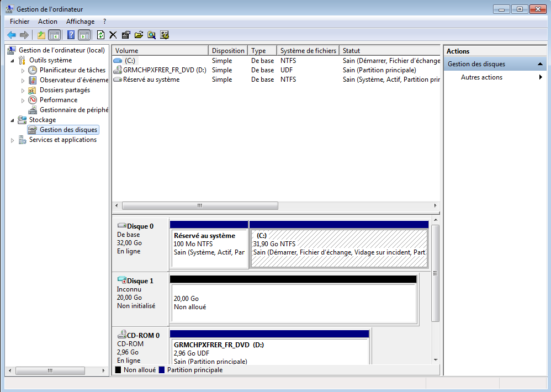
Task: Click the Up one level folder icon
Action: coord(41,35)
